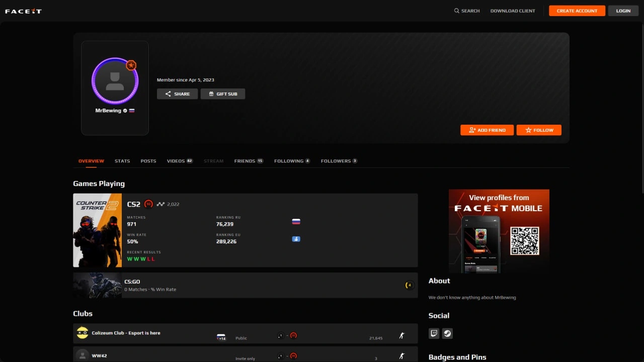Click the CS2 skill level 10 badge

[x=148, y=204]
